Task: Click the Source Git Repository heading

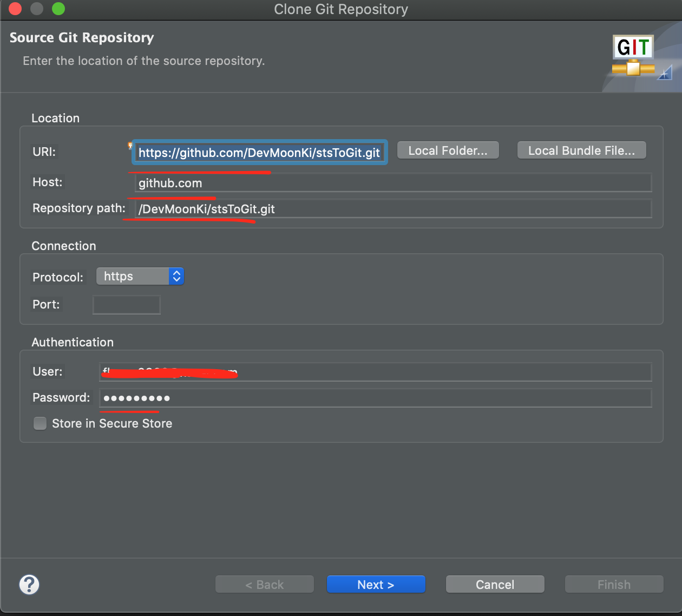Action: coord(82,38)
